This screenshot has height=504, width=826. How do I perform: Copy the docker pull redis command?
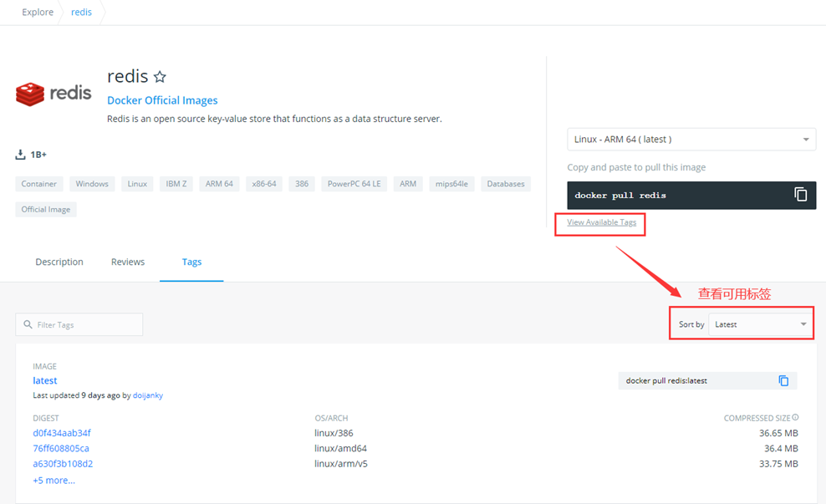tap(800, 195)
